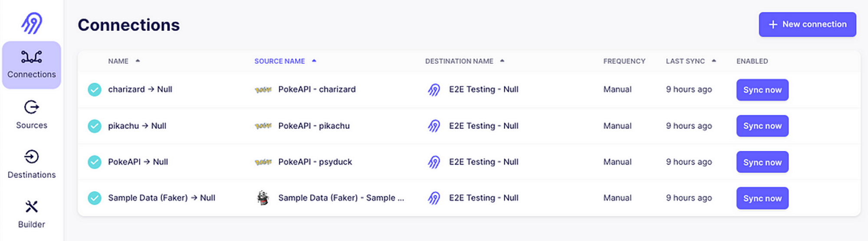Open the PokeAPI - psyduck source row
Screen dimensions: 868x241
[x=315, y=162]
